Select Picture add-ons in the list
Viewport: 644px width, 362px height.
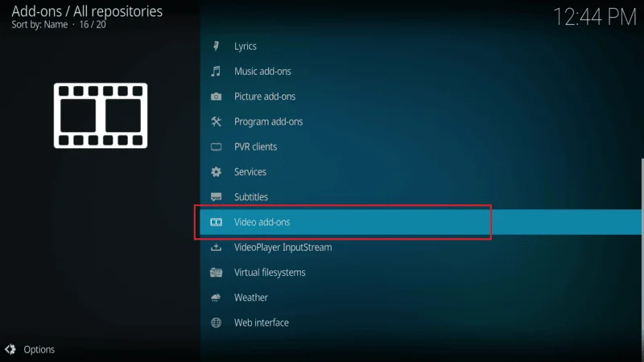pyautogui.click(x=420, y=97)
